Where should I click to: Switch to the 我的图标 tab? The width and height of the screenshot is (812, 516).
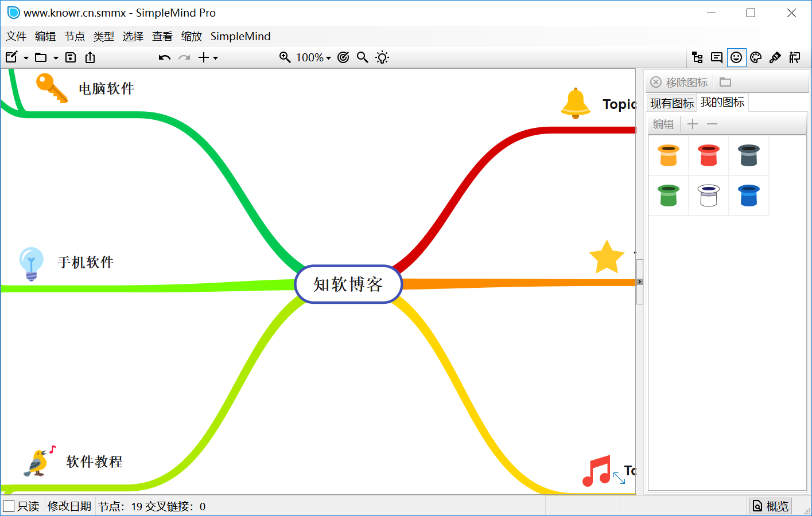(722, 102)
